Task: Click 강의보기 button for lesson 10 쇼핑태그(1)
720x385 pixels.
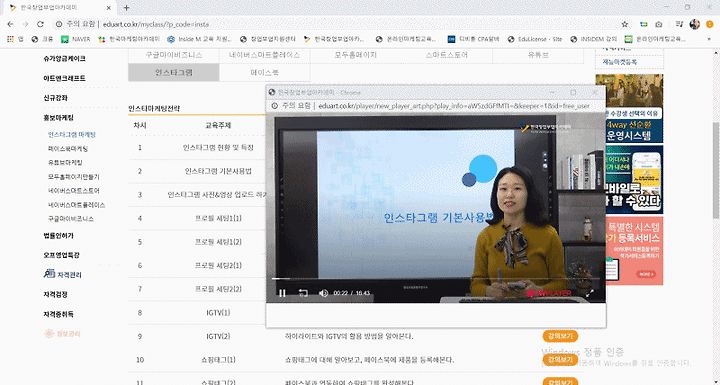Action: [x=560, y=360]
